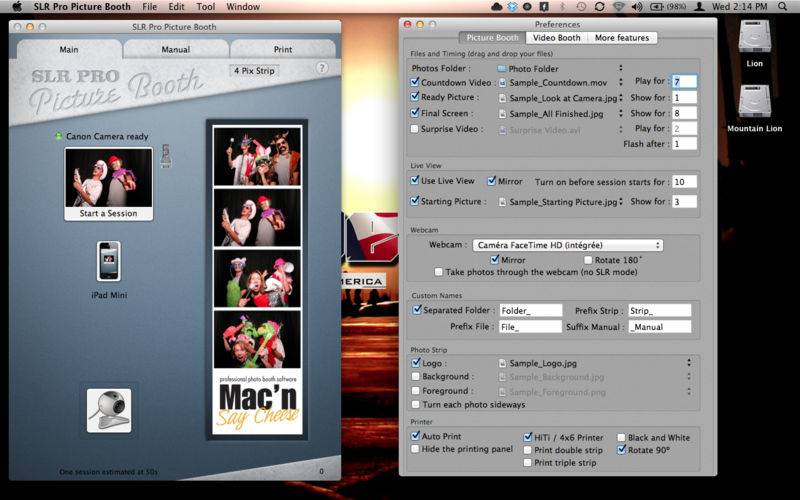The height and width of the screenshot is (500, 800).
Task: Toggle the Auto Print checkbox
Action: tap(415, 437)
